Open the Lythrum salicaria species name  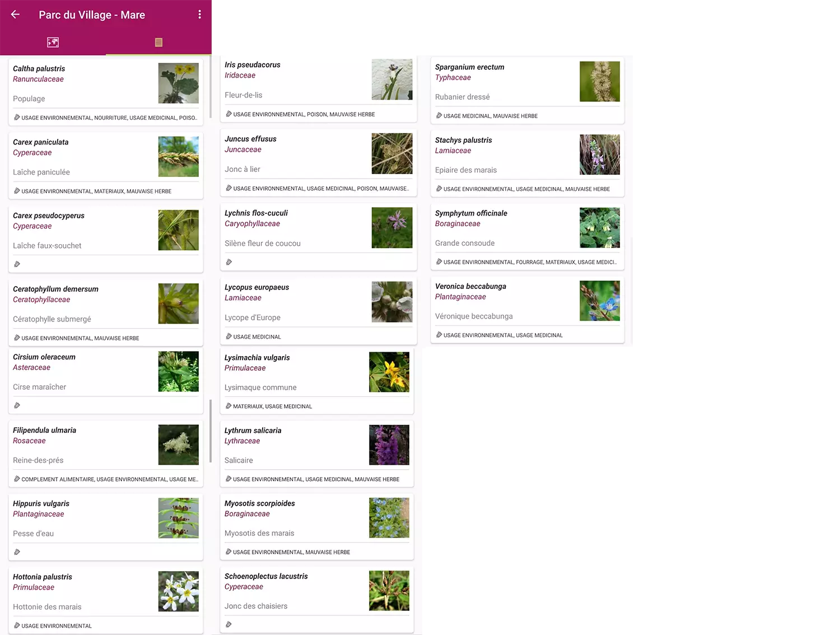253,431
